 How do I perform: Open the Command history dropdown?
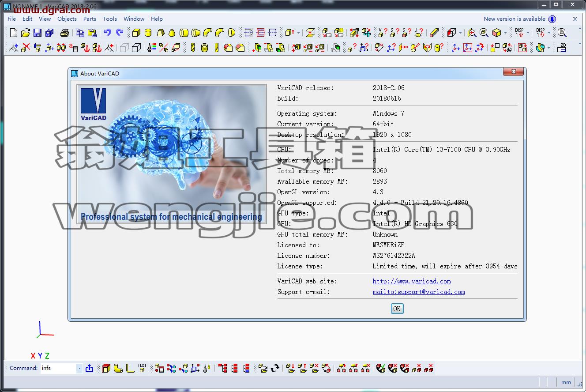79,368
